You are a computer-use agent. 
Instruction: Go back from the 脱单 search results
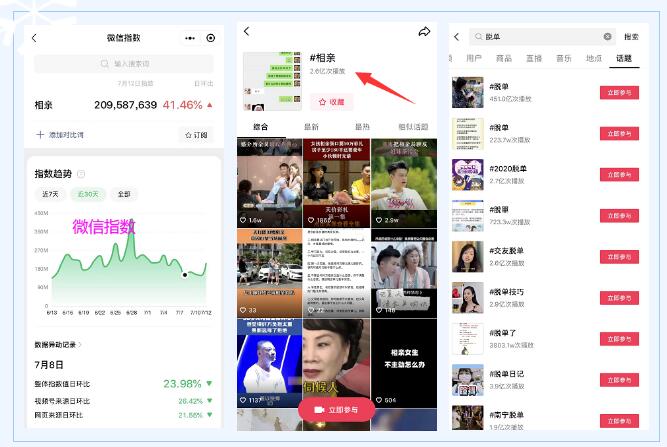point(458,37)
